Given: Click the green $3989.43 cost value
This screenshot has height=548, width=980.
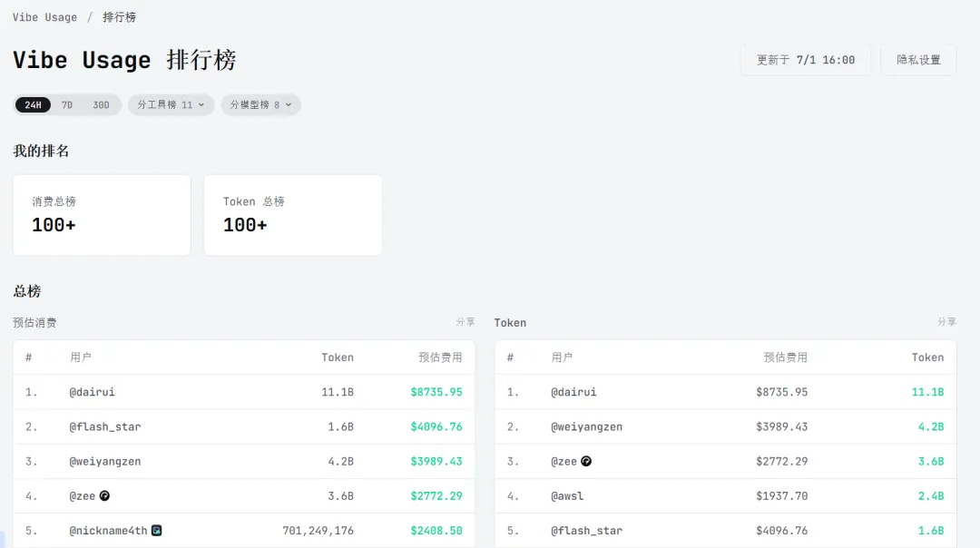Looking at the screenshot, I should [x=436, y=462].
